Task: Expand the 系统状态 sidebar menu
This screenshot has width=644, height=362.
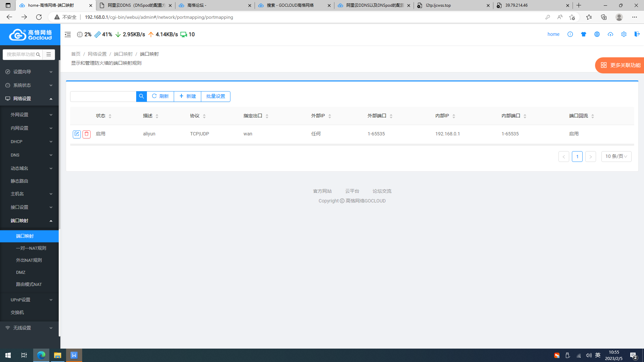Action: click(29, 85)
